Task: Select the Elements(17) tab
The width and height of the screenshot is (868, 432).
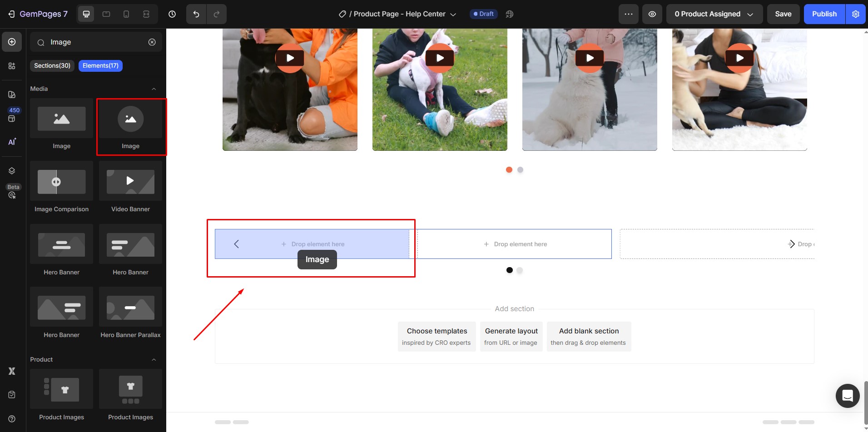Action: pos(100,66)
